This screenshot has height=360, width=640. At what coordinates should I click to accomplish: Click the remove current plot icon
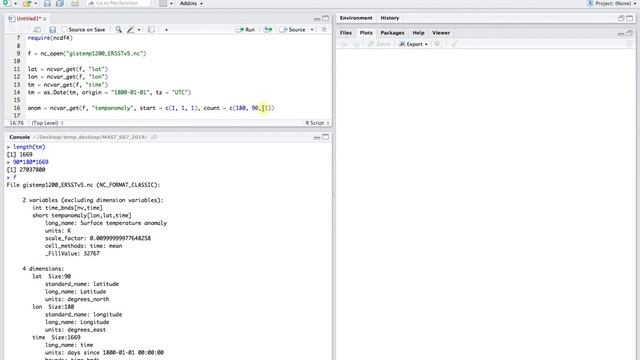437,44
